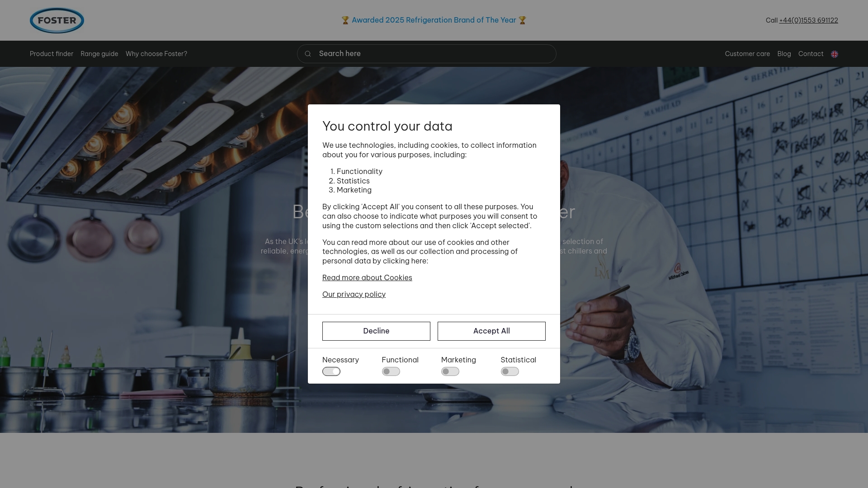The width and height of the screenshot is (868, 488).
Task: Open the UK flag language selector
Action: [x=835, y=54]
